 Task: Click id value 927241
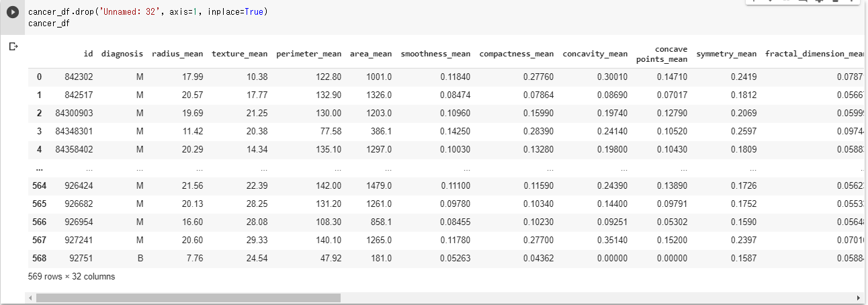tap(79, 240)
